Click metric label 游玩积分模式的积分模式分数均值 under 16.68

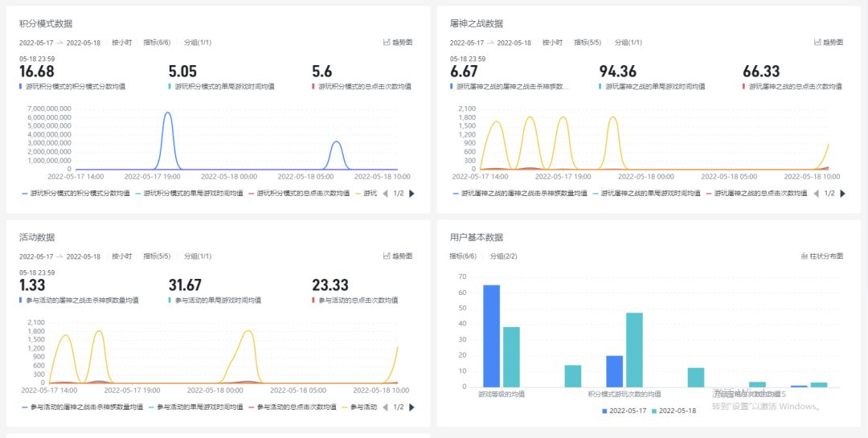pos(76,86)
